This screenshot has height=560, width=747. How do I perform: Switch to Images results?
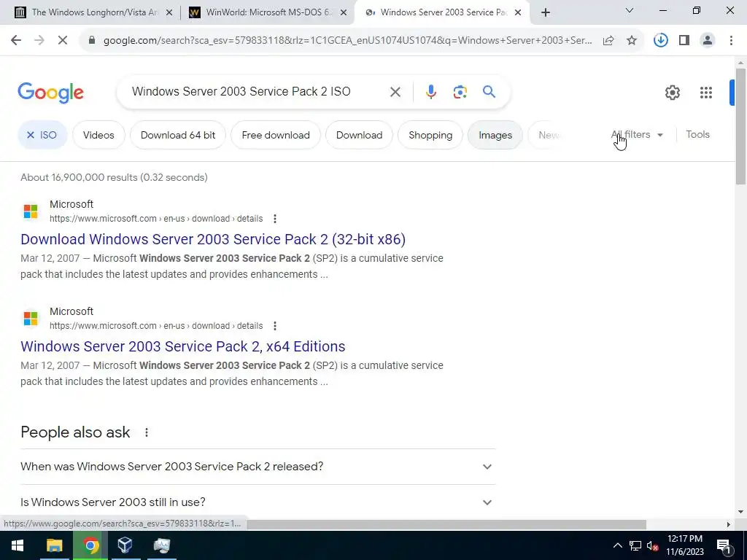point(495,135)
